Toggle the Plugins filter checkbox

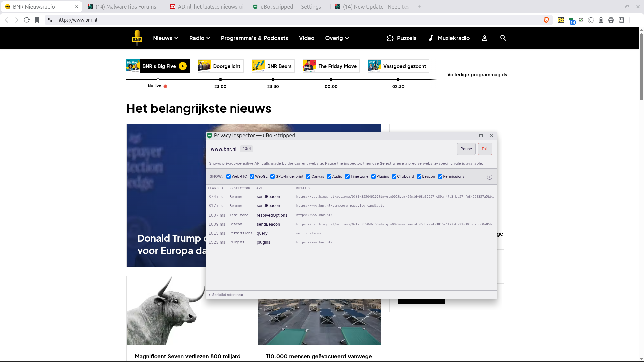[x=373, y=177]
